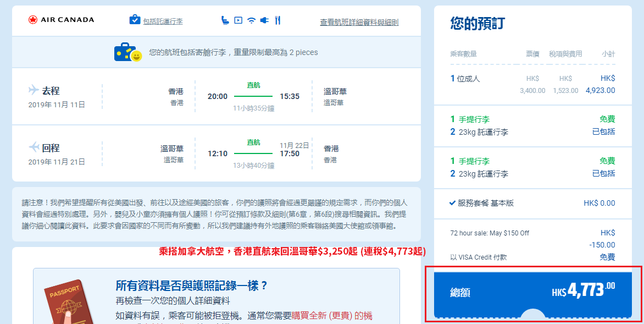Select the outbound date 2019年11月11日

pos(57,105)
